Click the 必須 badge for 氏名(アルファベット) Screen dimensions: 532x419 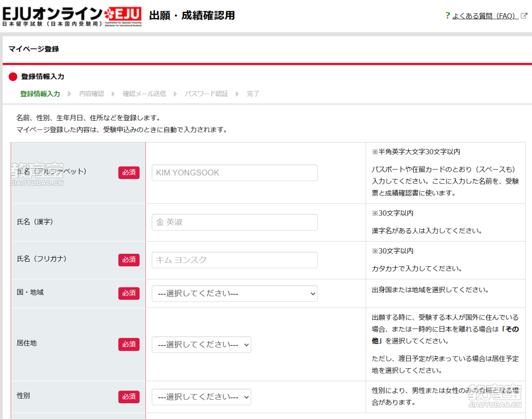pos(129,173)
